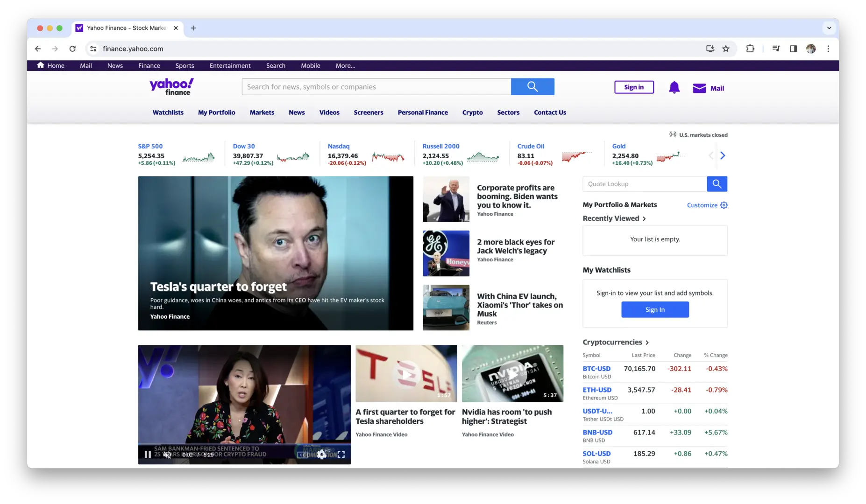Image resolution: width=866 pixels, height=504 pixels.
Task: Toggle closed captions on video
Action: point(303,455)
